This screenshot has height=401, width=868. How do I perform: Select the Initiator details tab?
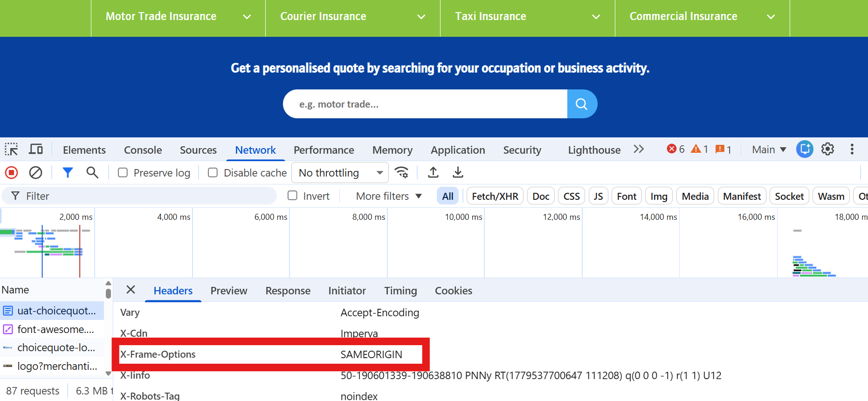tap(347, 291)
